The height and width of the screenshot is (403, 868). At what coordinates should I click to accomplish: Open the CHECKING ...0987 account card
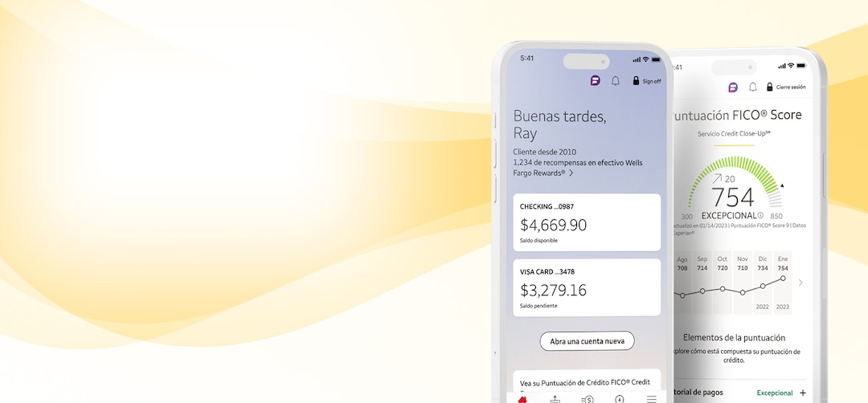coord(587,222)
